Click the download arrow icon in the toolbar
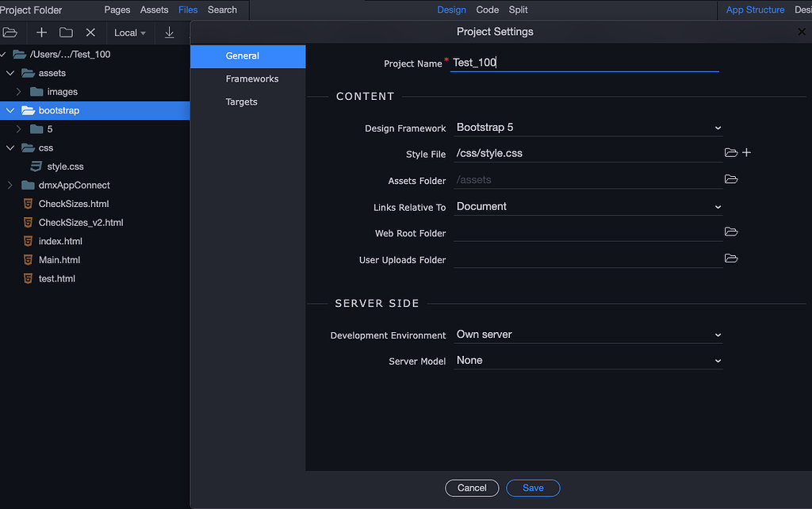The image size is (812, 509). [x=167, y=33]
